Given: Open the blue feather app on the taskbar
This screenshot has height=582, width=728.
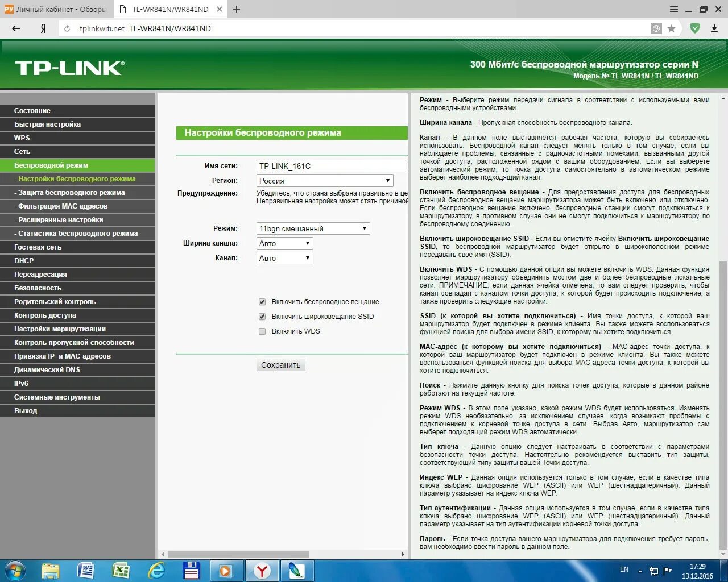Looking at the screenshot, I should pos(297,571).
